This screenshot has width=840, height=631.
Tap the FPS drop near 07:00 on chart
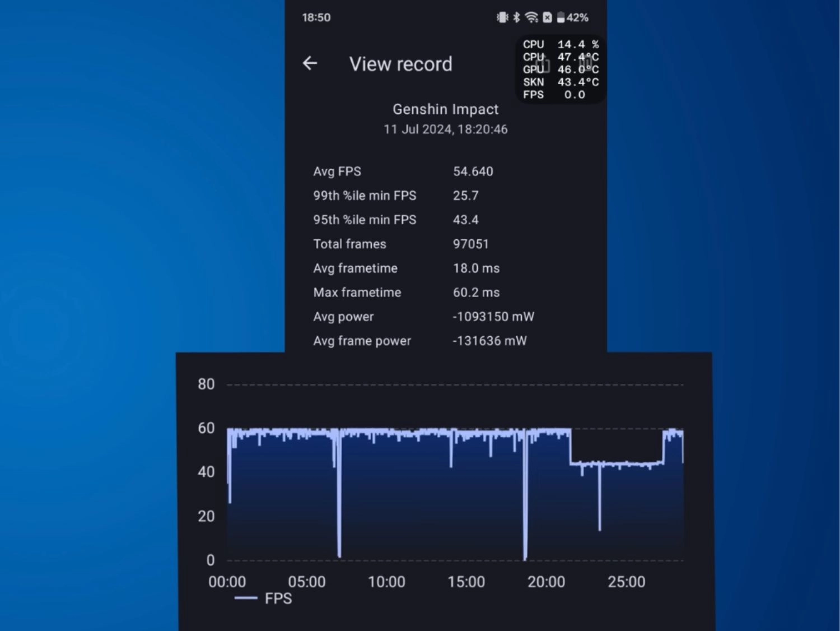point(339,493)
